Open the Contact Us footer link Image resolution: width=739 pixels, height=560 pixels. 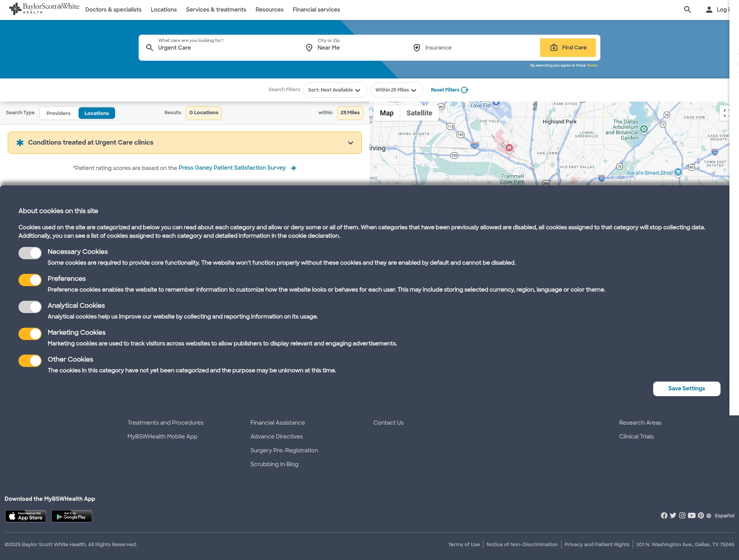pyautogui.click(x=388, y=423)
